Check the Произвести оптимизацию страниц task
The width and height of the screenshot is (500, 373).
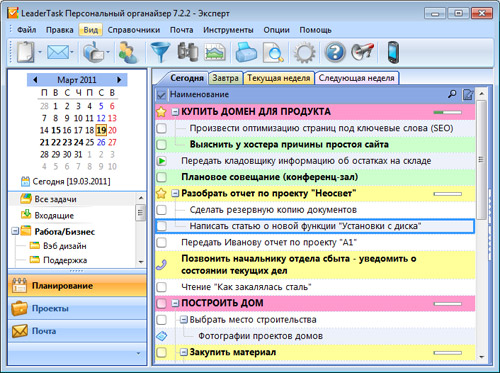click(x=162, y=128)
